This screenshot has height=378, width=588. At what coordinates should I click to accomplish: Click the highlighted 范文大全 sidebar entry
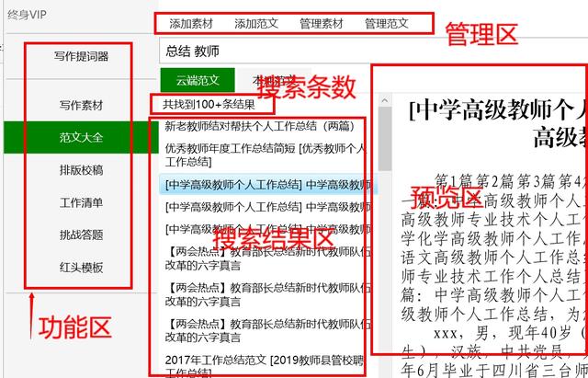80,137
